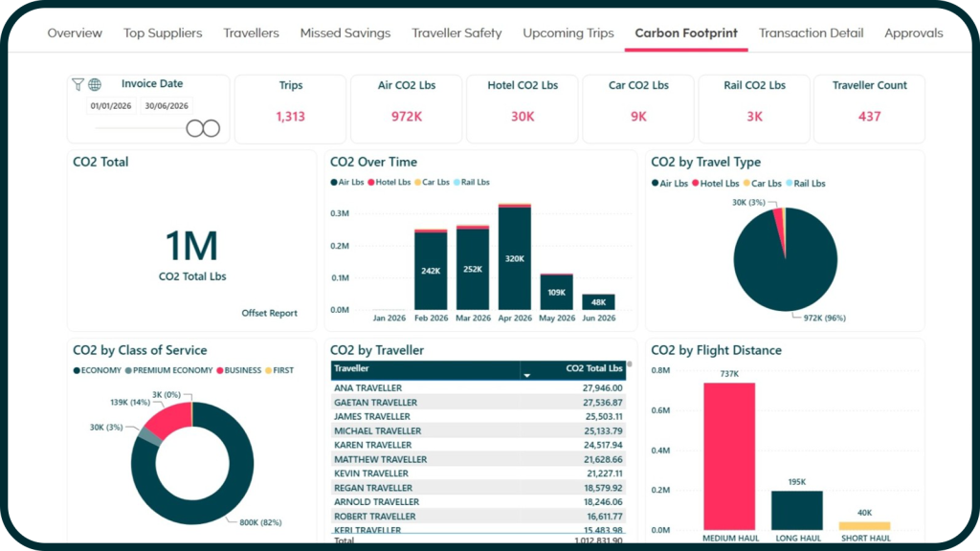Click the traveller table scrollbar
Screen dimensions: 980x551
coord(630,364)
